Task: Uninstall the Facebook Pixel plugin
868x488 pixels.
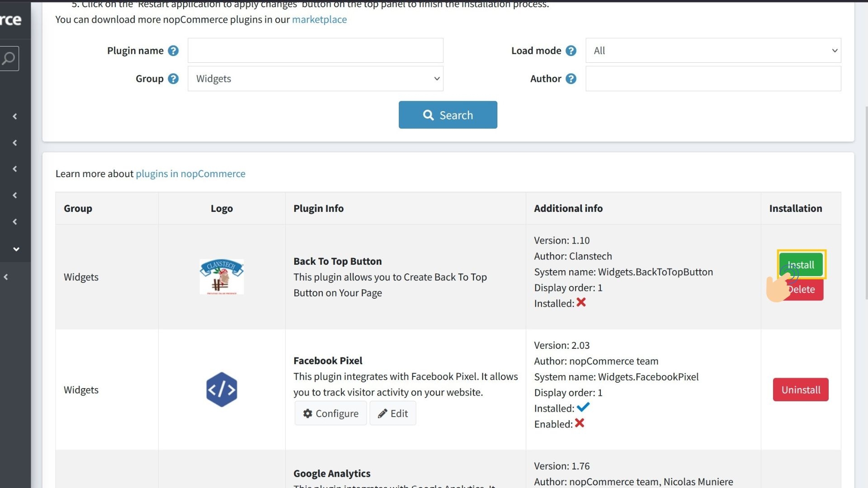Action: pyautogui.click(x=801, y=389)
